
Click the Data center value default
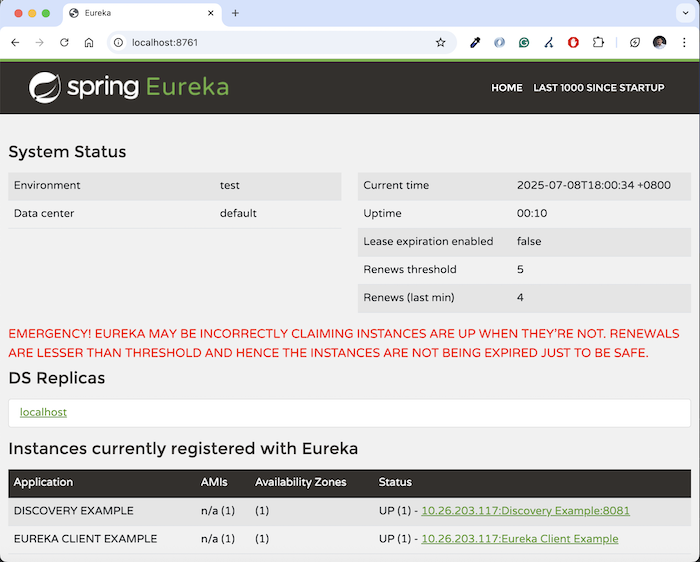pos(238,213)
